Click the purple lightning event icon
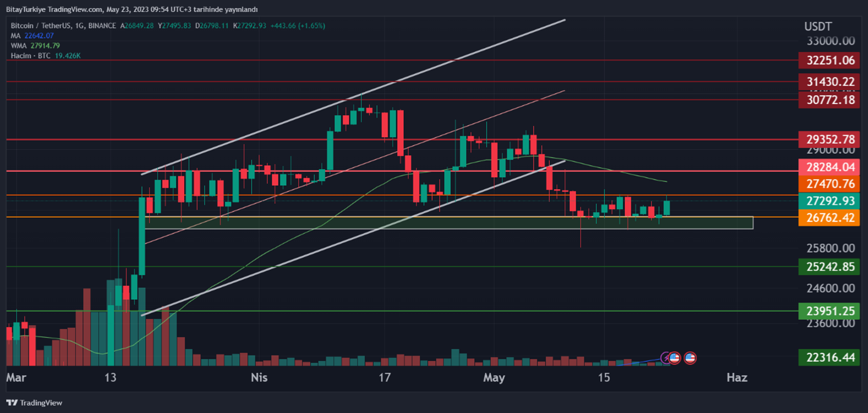Viewport: 868px width, 413px height. (666, 358)
